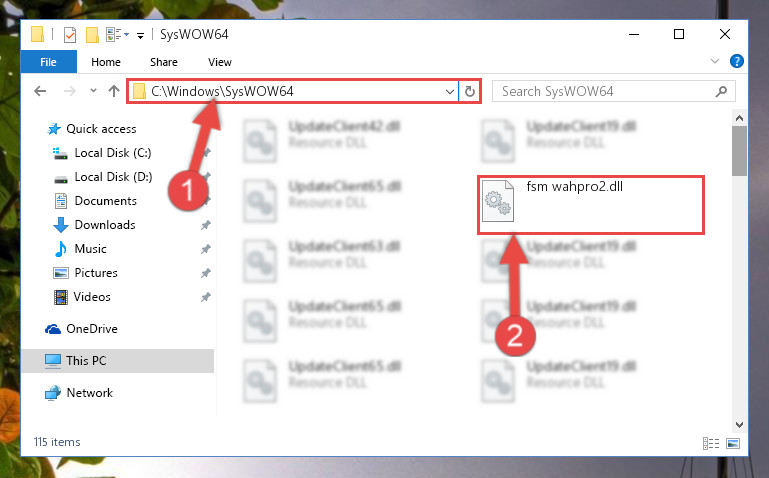The width and height of the screenshot is (769, 478).
Task: Click the Back navigation arrow
Action: [40, 91]
